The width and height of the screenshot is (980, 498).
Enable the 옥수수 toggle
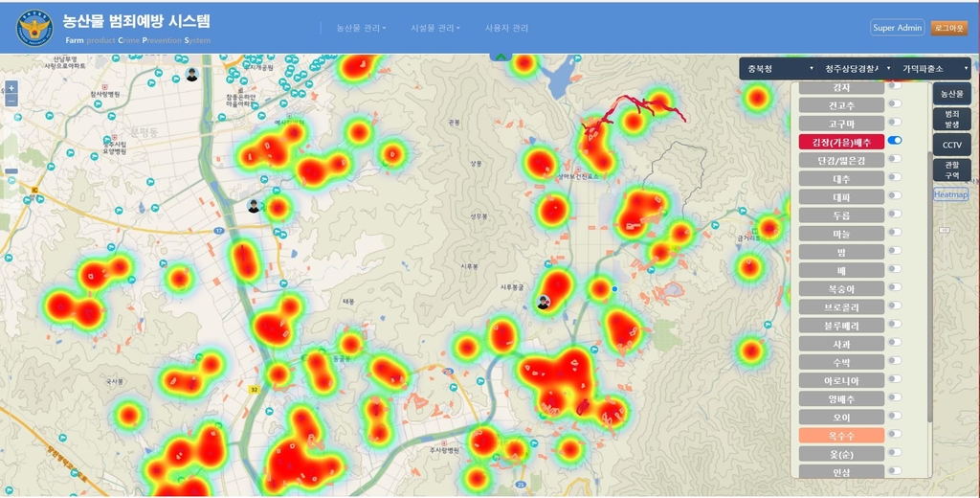pyautogui.click(x=895, y=434)
